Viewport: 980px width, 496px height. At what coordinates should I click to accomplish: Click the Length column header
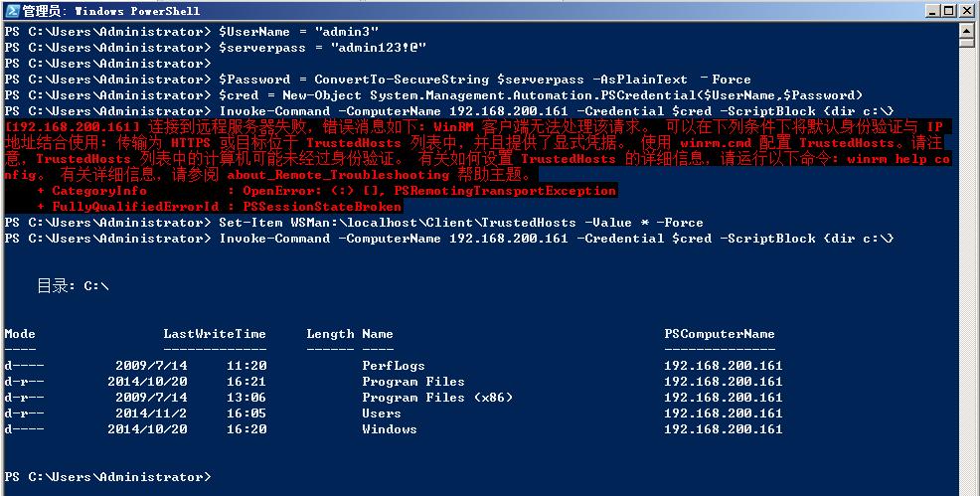point(330,334)
